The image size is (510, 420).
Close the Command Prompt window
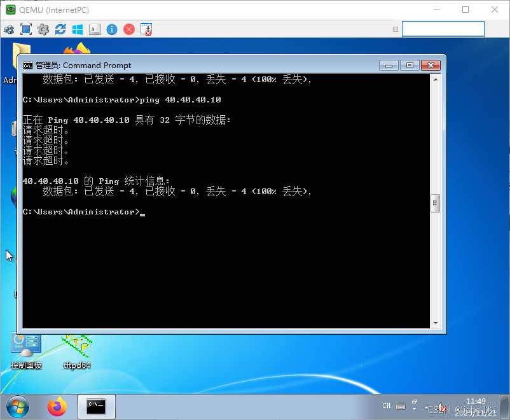coord(431,66)
